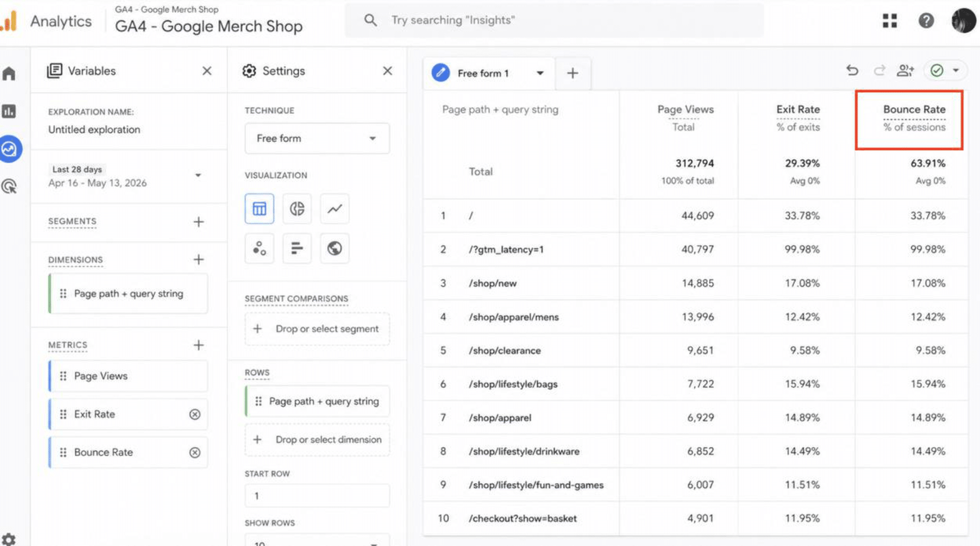Click the /shop/apparel/mens row path

coord(514,317)
